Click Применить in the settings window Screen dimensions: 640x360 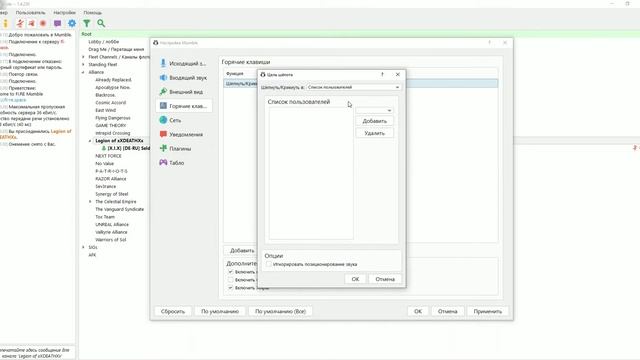tap(488, 311)
